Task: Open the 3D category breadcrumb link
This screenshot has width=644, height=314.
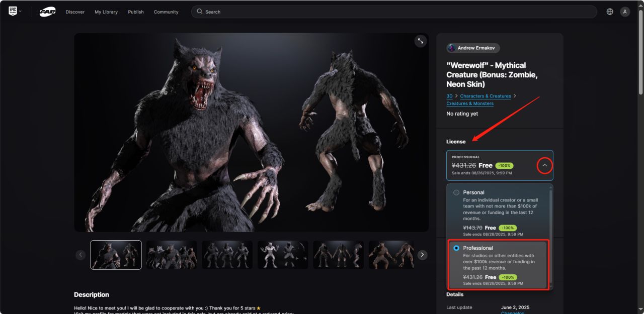Action: pos(449,96)
